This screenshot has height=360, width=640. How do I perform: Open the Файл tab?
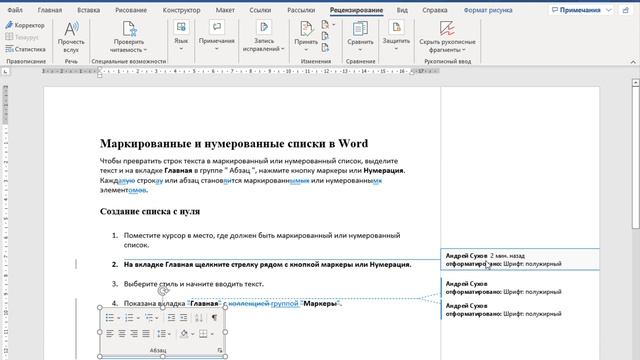pos(15,10)
